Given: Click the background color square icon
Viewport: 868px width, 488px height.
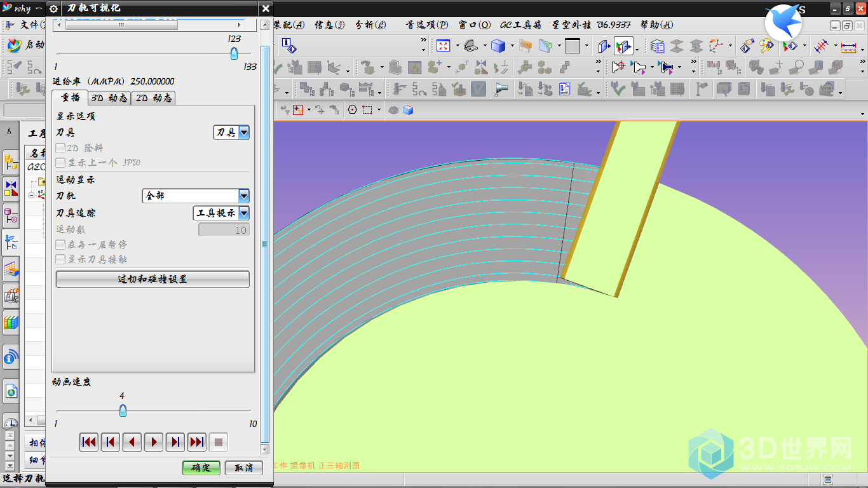Looking at the screenshot, I should click(x=573, y=46).
